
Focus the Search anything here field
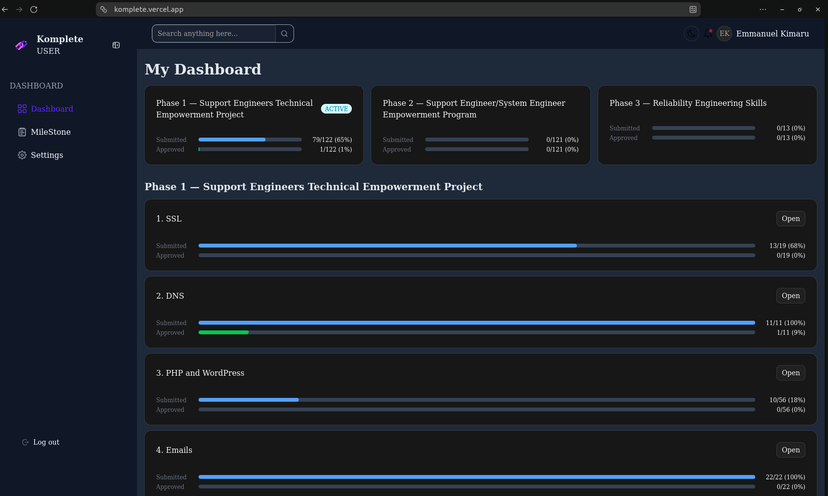tap(214, 34)
